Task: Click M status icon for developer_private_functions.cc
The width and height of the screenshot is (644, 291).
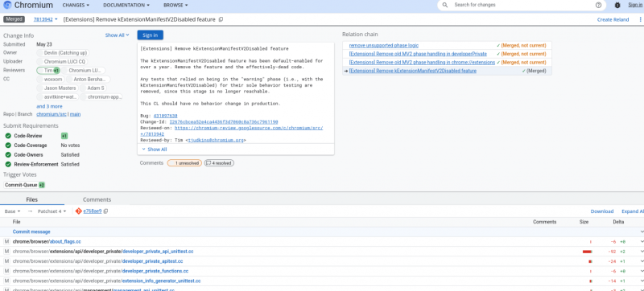Action: (x=6, y=271)
